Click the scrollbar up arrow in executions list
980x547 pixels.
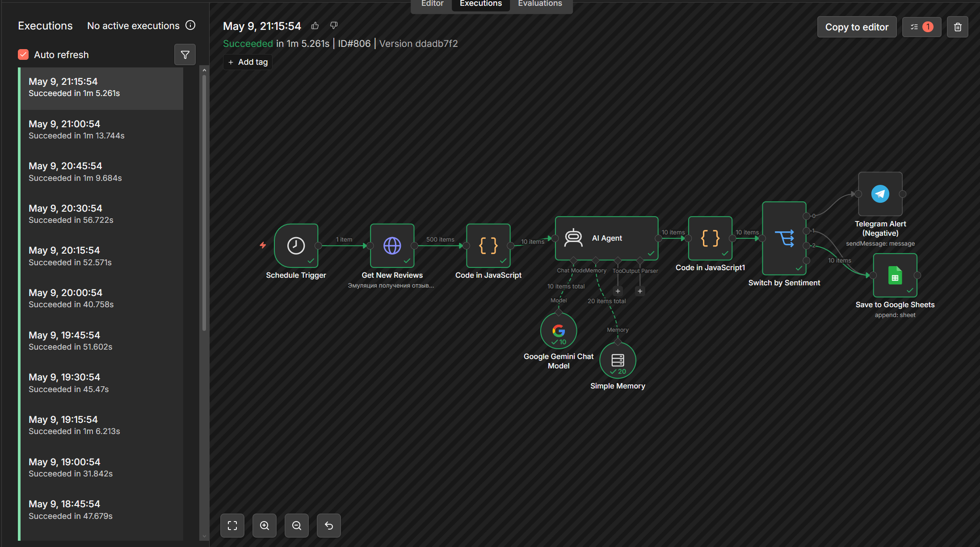click(204, 70)
